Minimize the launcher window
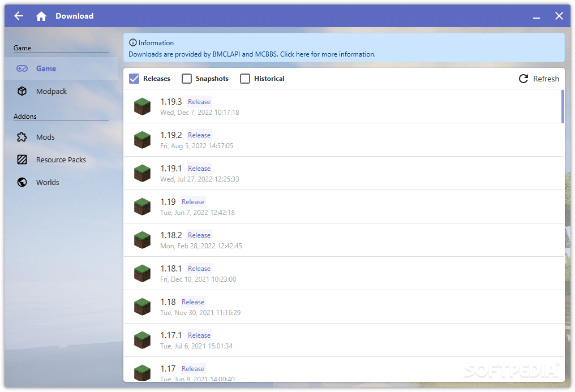 (536, 17)
